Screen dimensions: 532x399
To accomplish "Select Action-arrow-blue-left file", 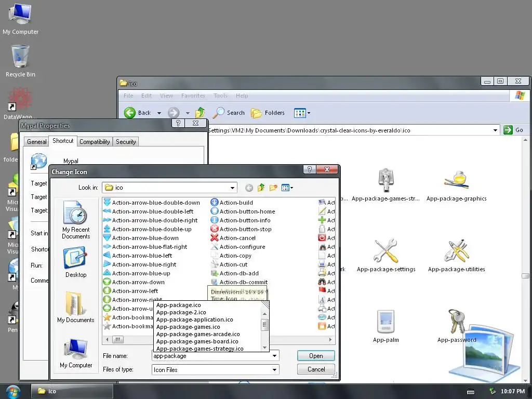I will (138, 256).
